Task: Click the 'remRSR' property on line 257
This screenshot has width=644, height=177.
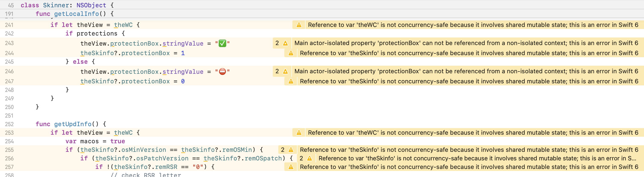Action: point(166,167)
